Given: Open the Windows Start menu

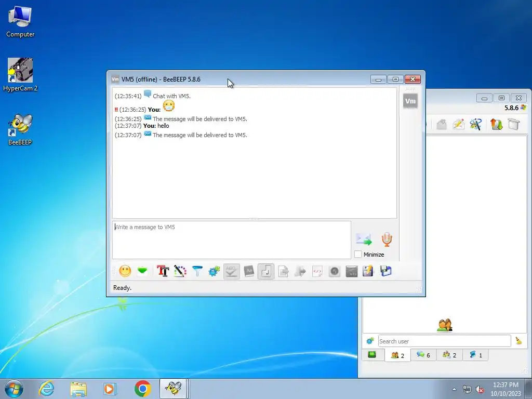Looking at the screenshot, I should coord(14,389).
